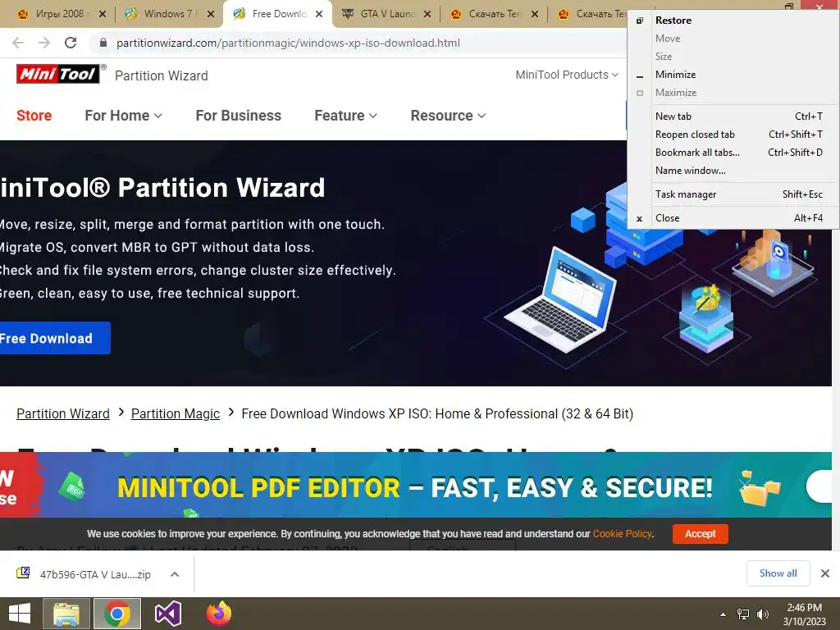840x630 pixels.
Task: Open the For Business page
Action: pyautogui.click(x=239, y=115)
